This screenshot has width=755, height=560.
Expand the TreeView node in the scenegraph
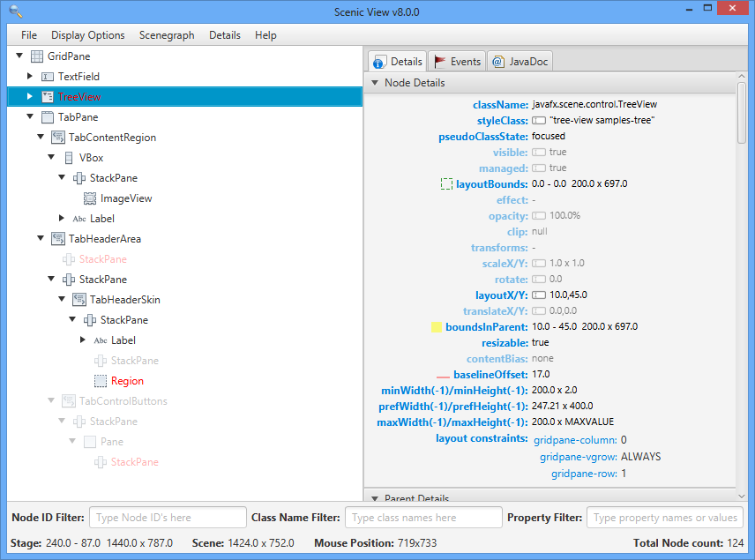coord(30,97)
